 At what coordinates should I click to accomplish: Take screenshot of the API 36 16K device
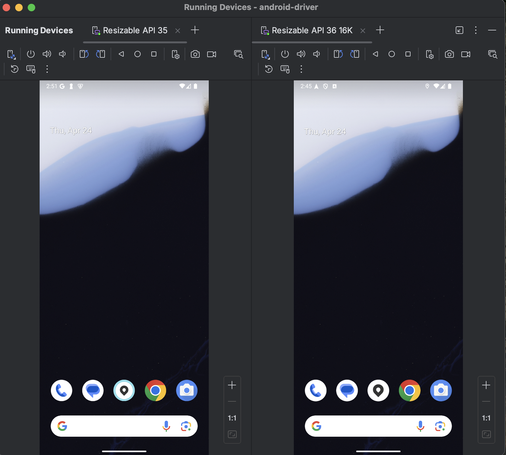point(449,54)
